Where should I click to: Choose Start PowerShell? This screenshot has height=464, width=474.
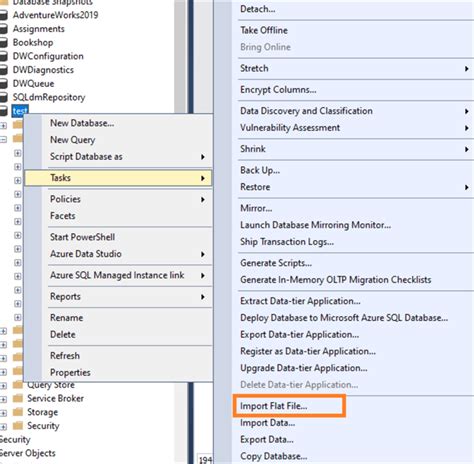tap(119, 237)
